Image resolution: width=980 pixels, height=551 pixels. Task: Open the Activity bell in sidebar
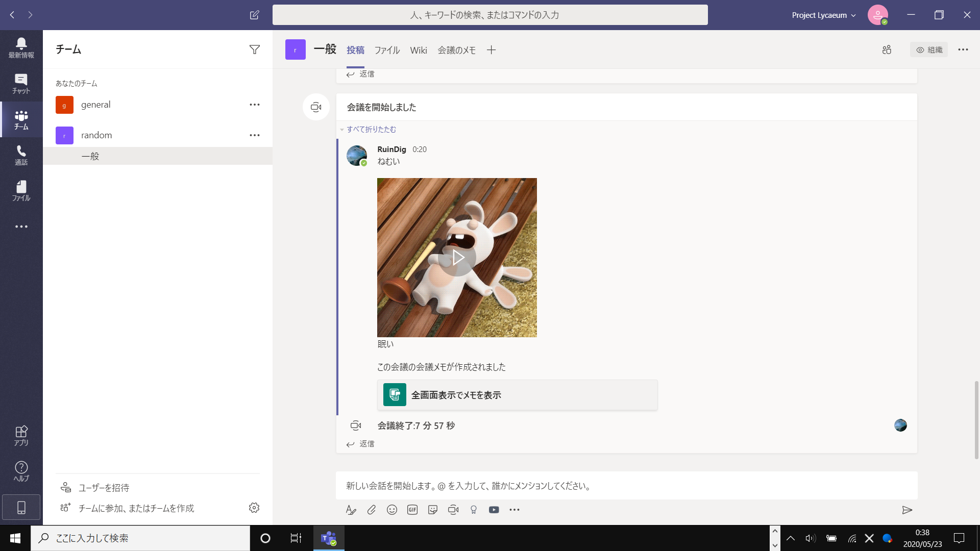[x=21, y=47]
